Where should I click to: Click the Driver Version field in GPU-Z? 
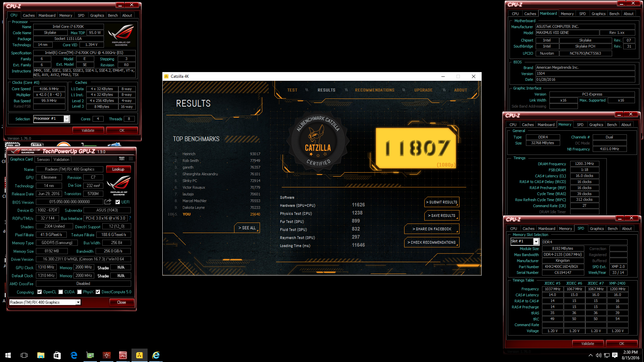83,259
